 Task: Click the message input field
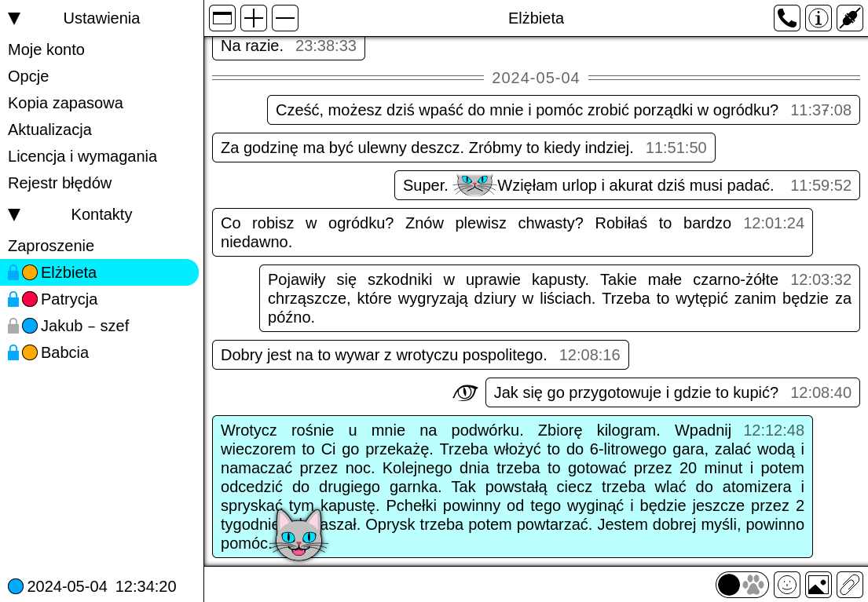[x=460, y=584]
